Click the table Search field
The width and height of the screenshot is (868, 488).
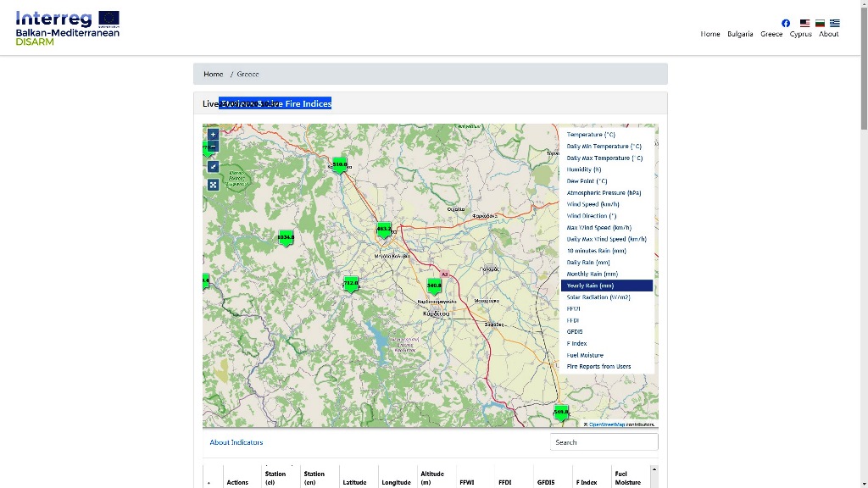pyautogui.click(x=604, y=442)
